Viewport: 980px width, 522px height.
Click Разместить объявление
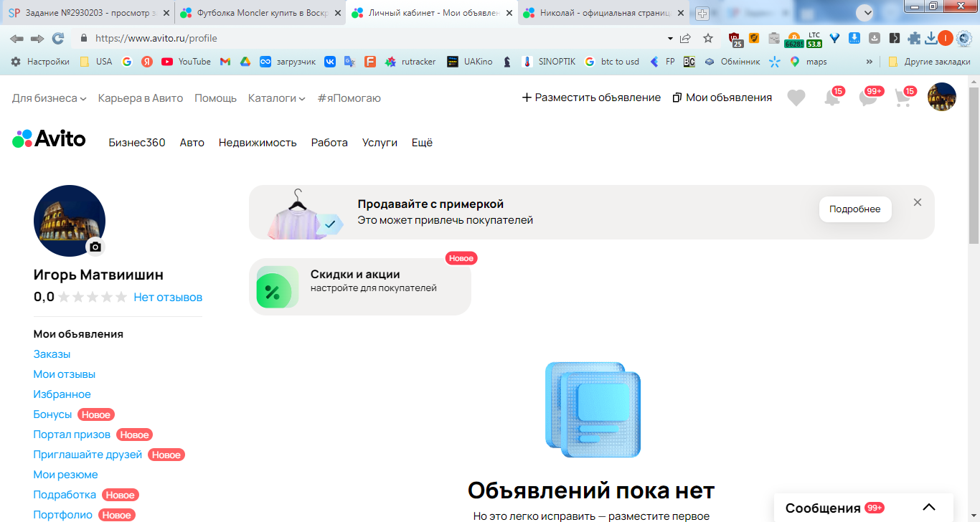point(591,98)
